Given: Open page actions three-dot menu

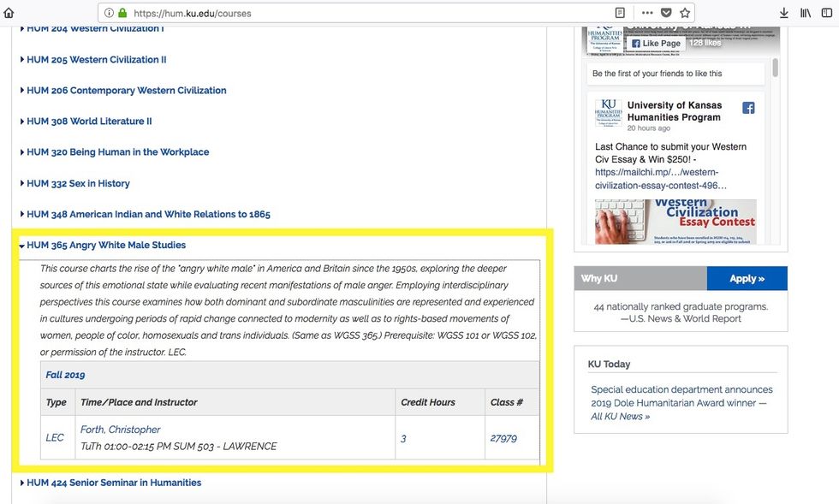Looking at the screenshot, I should click(x=646, y=13).
